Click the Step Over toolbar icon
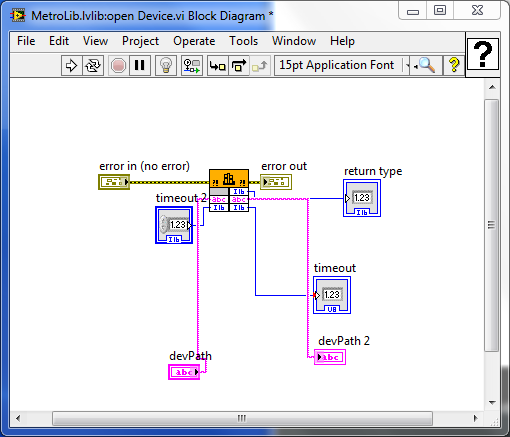The width and height of the screenshot is (510, 437). click(239, 65)
